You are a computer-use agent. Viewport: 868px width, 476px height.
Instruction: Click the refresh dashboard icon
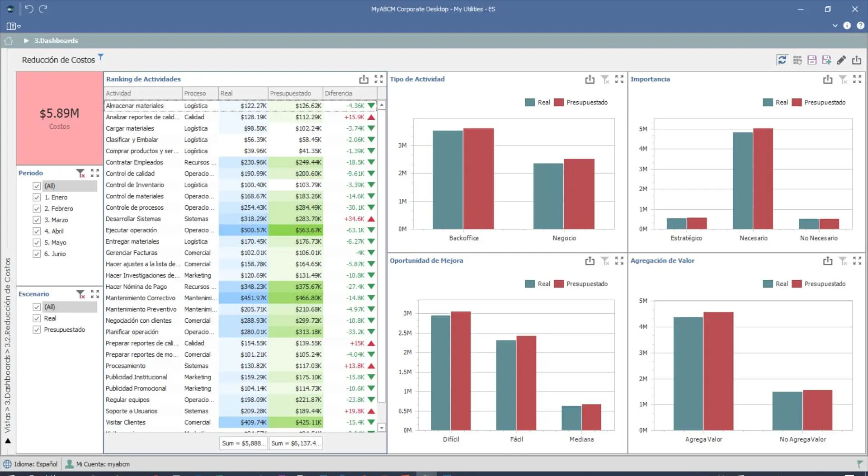coord(782,60)
